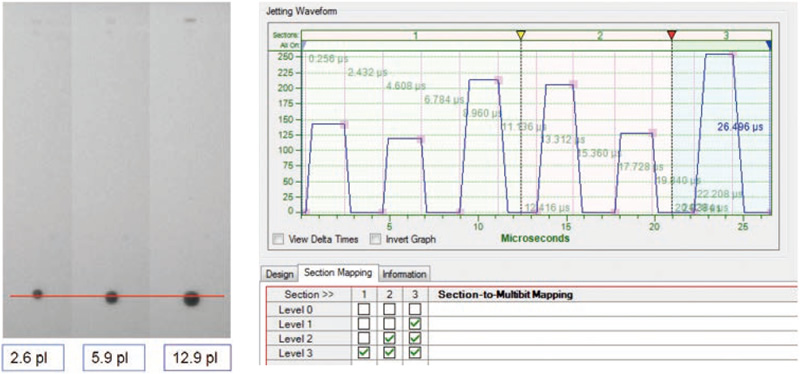Click the red section 2 end marker

(672, 35)
